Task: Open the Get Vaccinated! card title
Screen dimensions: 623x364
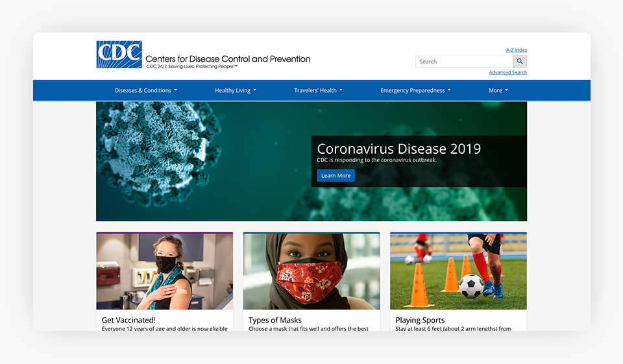Action: [128, 320]
